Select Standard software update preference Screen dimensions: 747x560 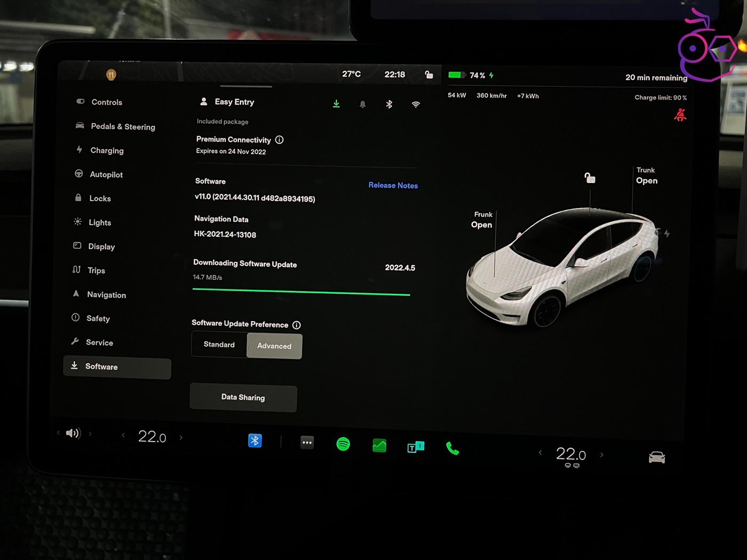tap(219, 345)
